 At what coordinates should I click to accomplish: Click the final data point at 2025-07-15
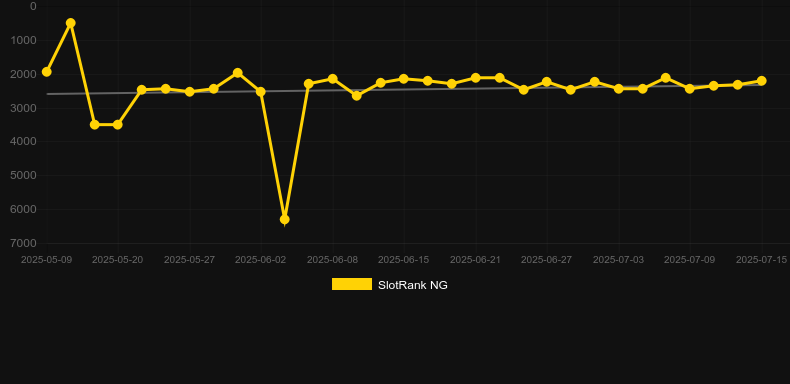762,81
